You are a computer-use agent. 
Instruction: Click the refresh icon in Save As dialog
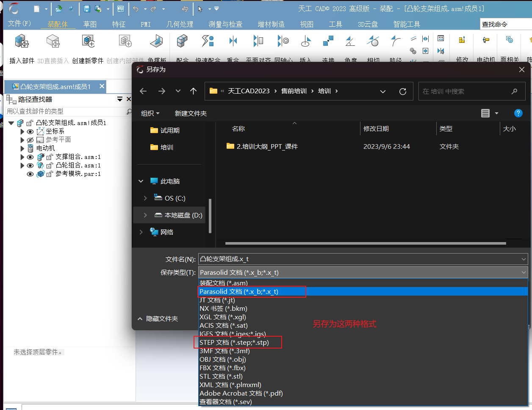pyautogui.click(x=403, y=91)
